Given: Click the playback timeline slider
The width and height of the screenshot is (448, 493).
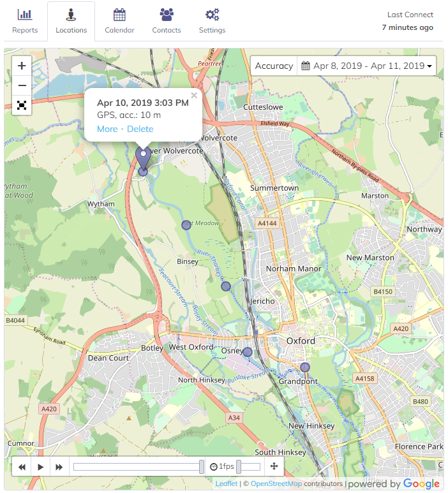Looking at the screenshot, I should click(x=138, y=467).
